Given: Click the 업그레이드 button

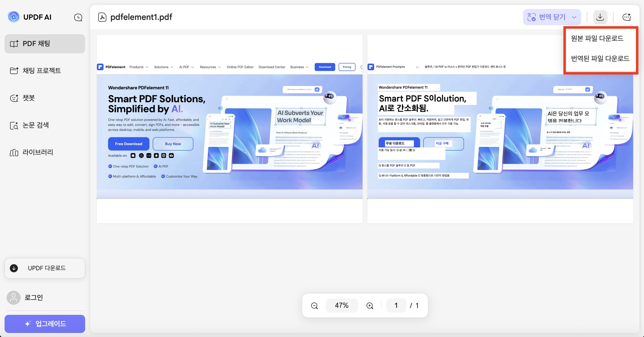Looking at the screenshot, I should pyautogui.click(x=45, y=324).
